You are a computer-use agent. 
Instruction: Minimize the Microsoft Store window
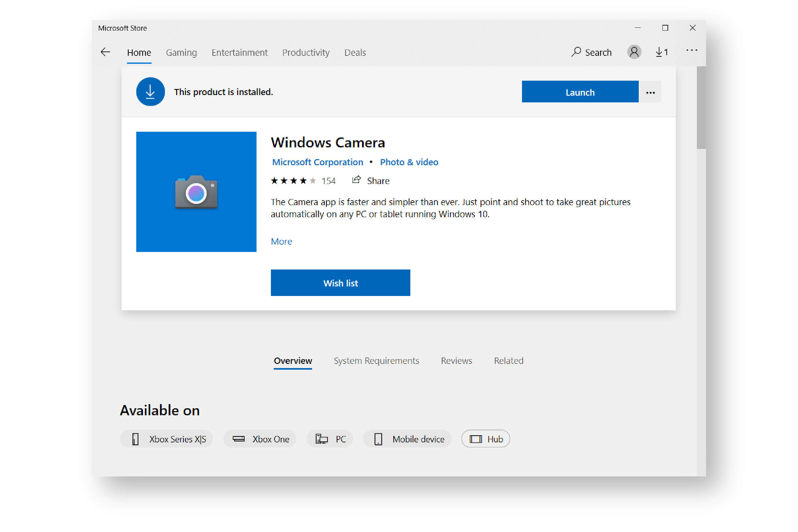coord(638,28)
